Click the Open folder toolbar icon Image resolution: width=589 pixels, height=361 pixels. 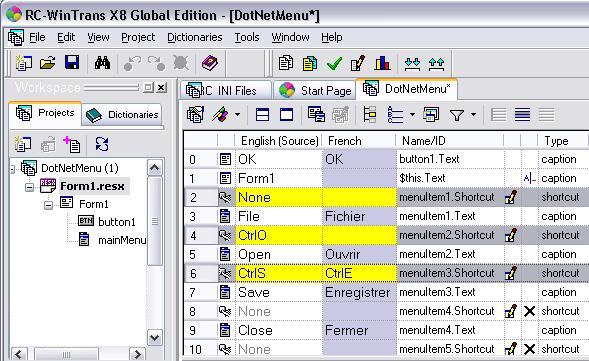point(48,63)
